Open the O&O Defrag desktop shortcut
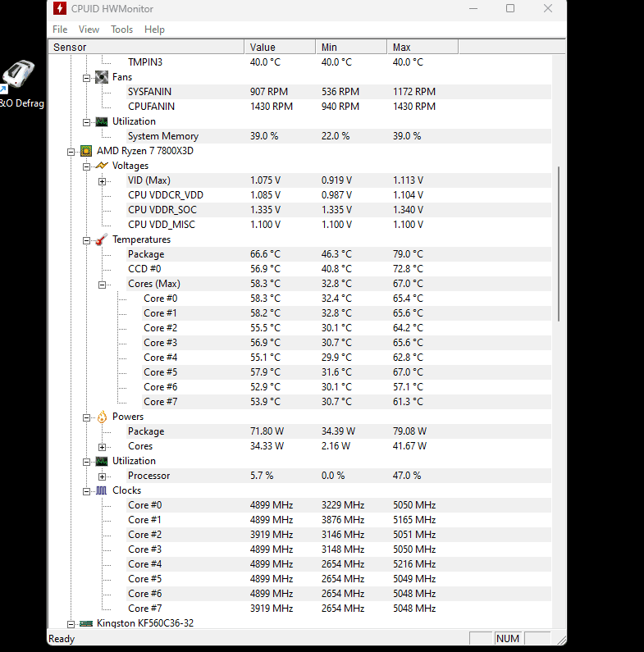Viewport: 644px width, 652px height. [x=21, y=84]
